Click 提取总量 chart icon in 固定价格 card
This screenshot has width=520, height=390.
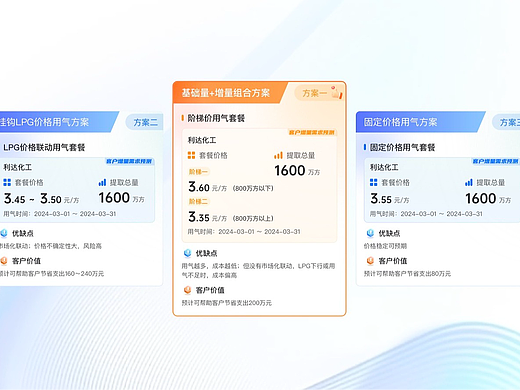pos(469,182)
